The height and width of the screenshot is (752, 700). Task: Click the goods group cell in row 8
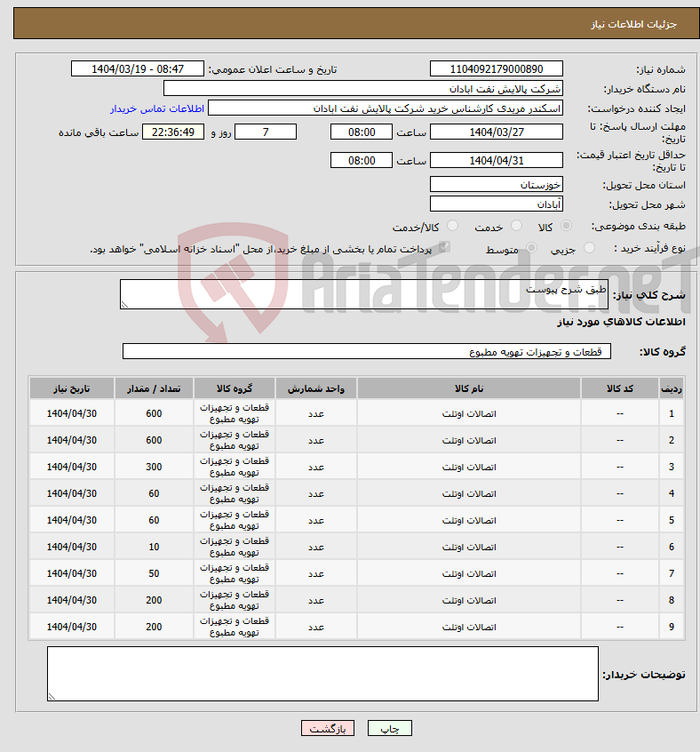[235, 601]
